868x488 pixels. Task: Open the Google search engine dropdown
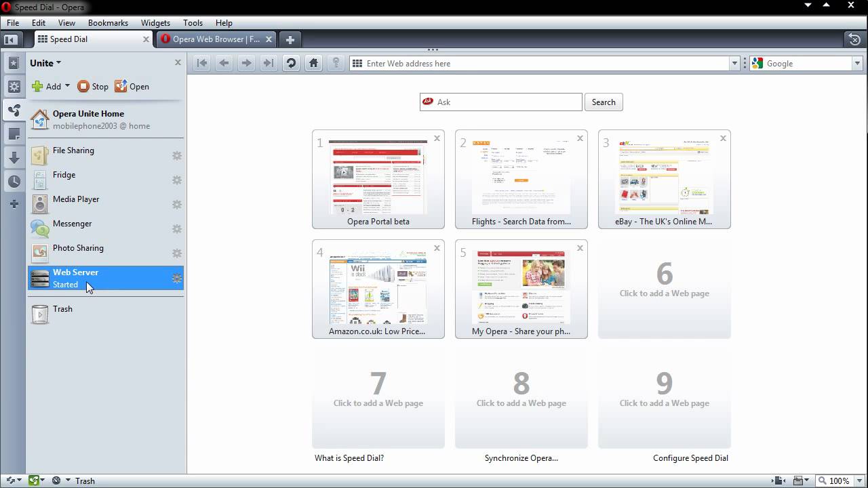click(857, 64)
